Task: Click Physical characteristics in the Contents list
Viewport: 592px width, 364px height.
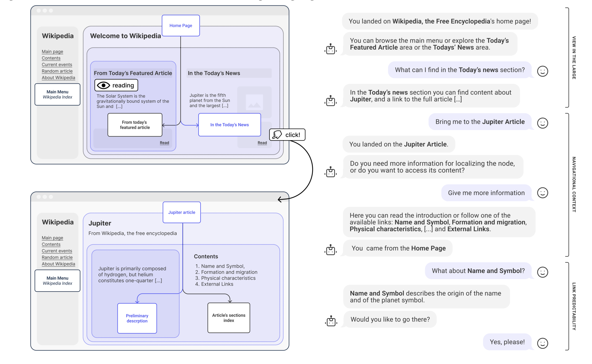Action: pos(228,278)
